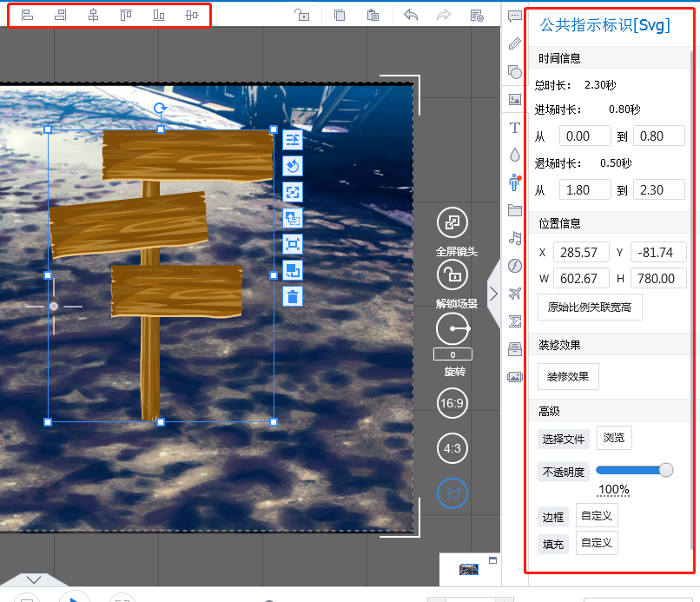The height and width of the screenshot is (602, 700).
Task: Open the sigma formula tool
Action: click(x=515, y=321)
